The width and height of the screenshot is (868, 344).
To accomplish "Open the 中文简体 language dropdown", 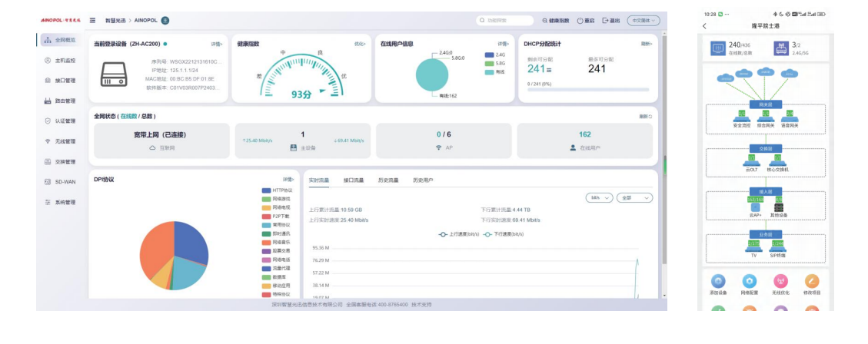I will click(x=644, y=21).
